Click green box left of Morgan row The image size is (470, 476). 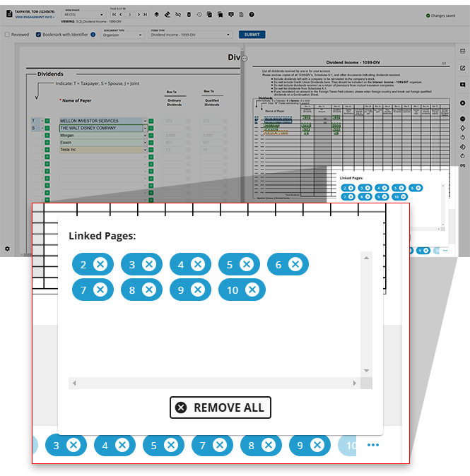point(47,136)
